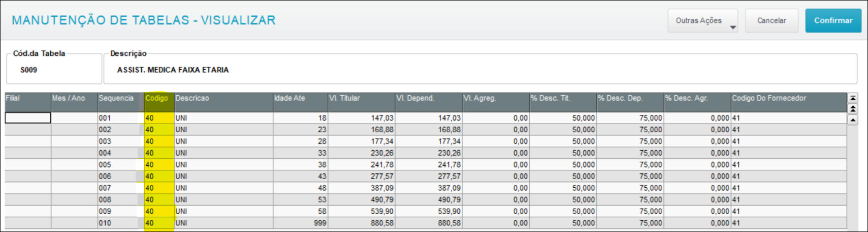Click highlighted Codigo 40 cell in row 003
The height and width of the screenshot is (232, 868).
pos(159,141)
